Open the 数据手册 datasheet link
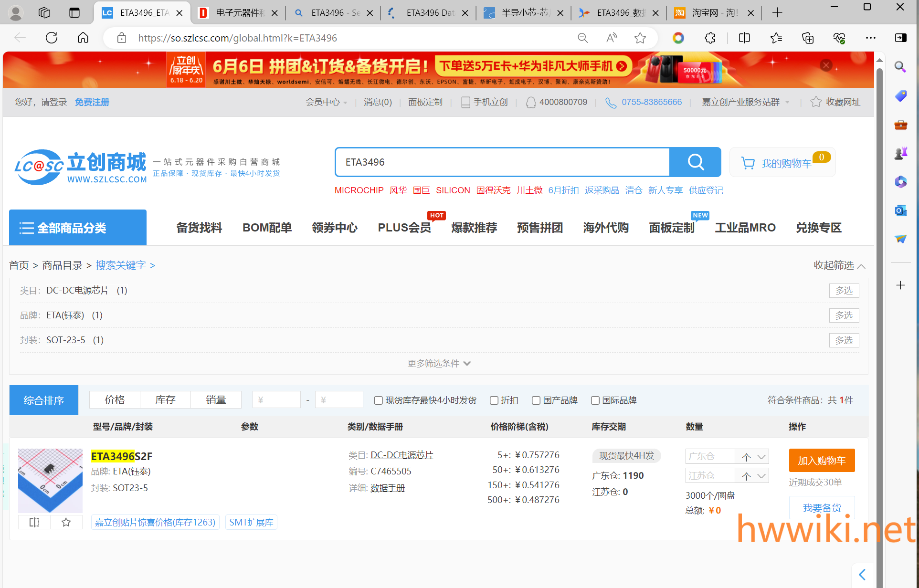Image resolution: width=919 pixels, height=588 pixels. pyautogui.click(x=388, y=488)
